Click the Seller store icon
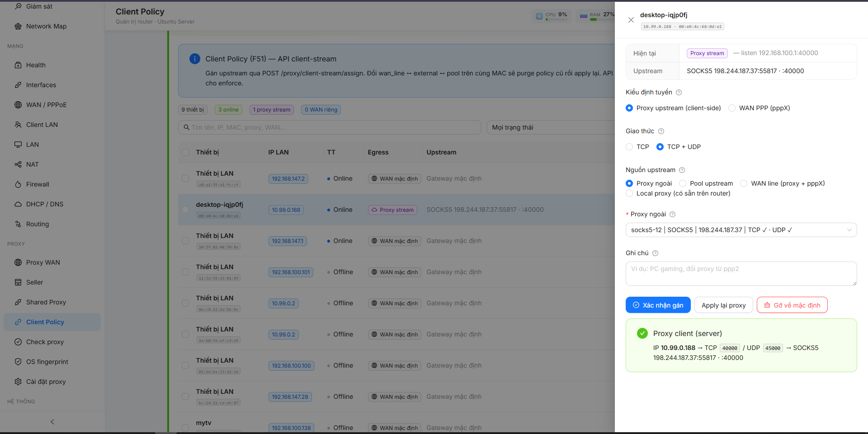The width and height of the screenshot is (868, 434). tap(18, 282)
